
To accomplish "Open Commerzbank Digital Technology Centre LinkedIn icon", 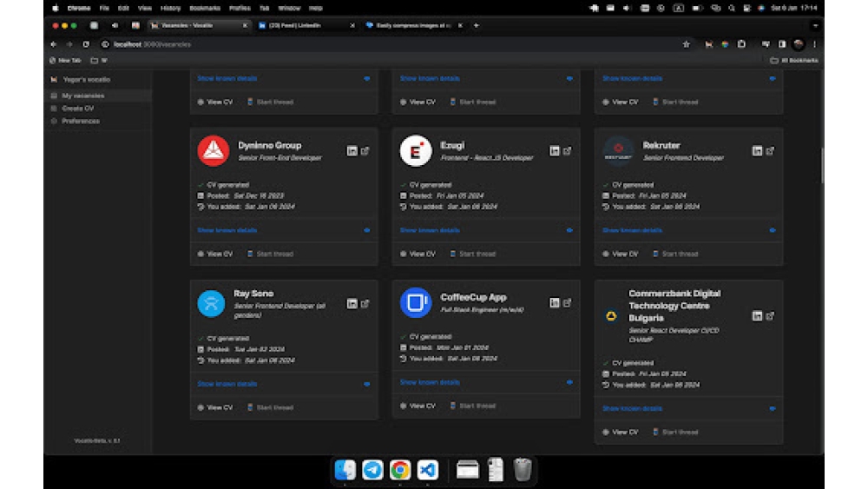I will (757, 316).
